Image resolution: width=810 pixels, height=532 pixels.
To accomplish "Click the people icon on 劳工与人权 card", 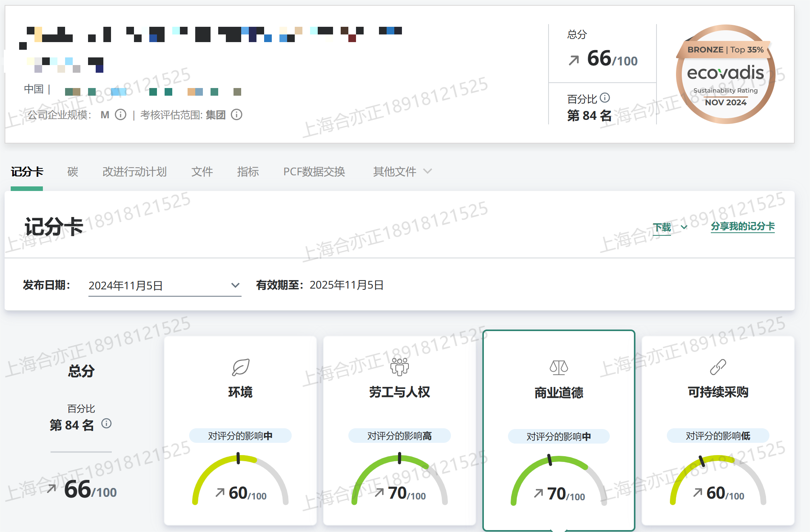I will [399, 367].
